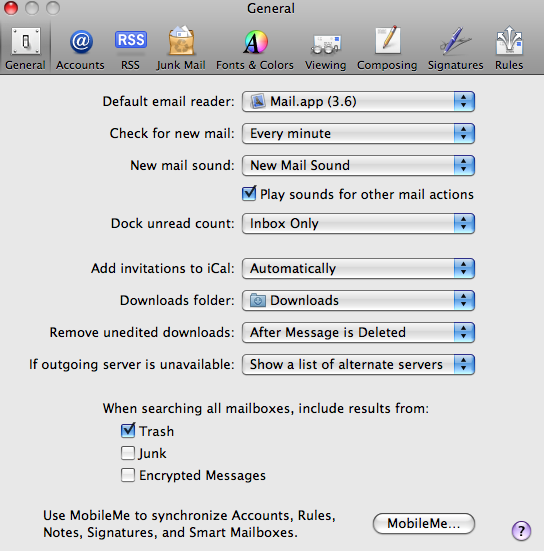This screenshot has height=551, width=544.
Task: Click the purple help question mark button
Action: click(521, 530)
